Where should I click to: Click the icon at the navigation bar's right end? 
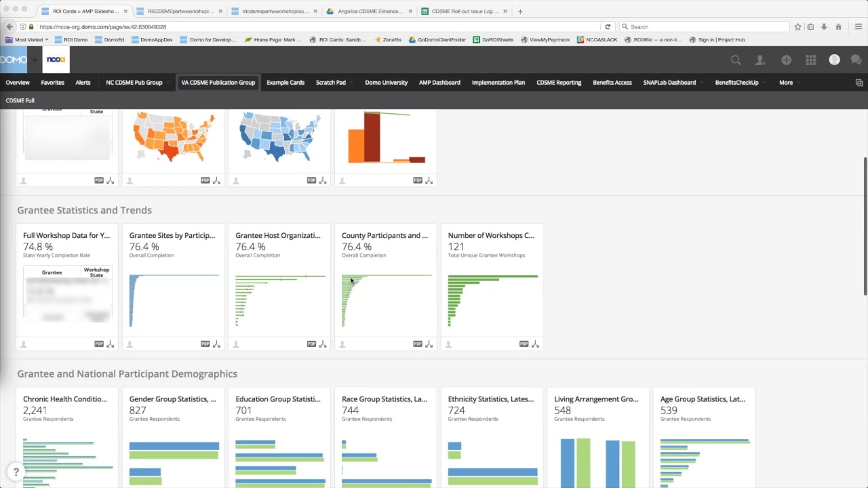(x=859, y=83)
